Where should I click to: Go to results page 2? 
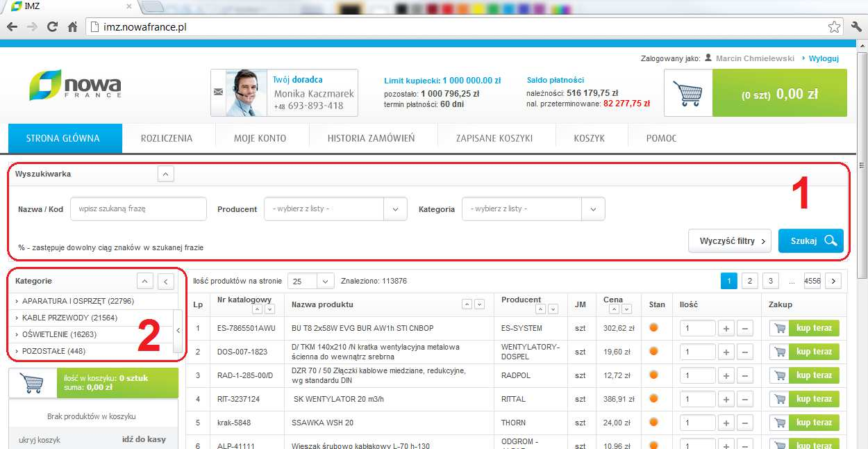[x=749, y=281]
